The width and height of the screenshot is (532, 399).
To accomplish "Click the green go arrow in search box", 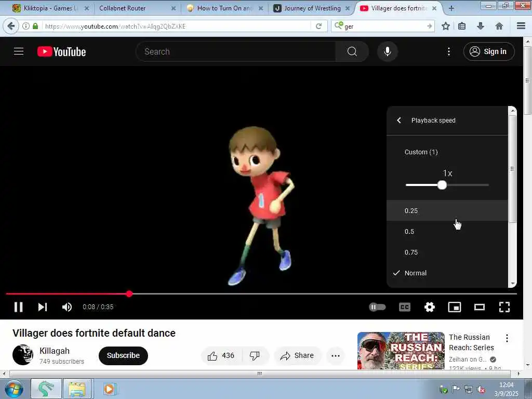I will click(x=430, y=26).
